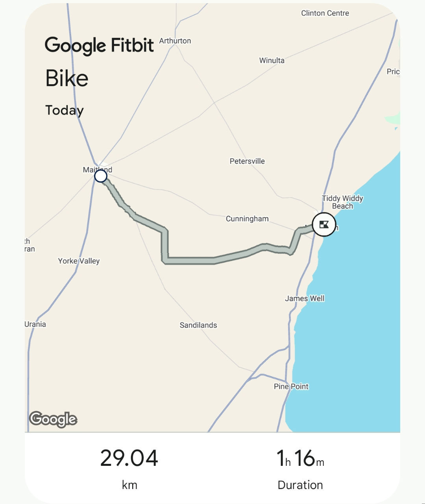Click the Urania label on the map
Viewport: 425px width, 504px height.
35,324
